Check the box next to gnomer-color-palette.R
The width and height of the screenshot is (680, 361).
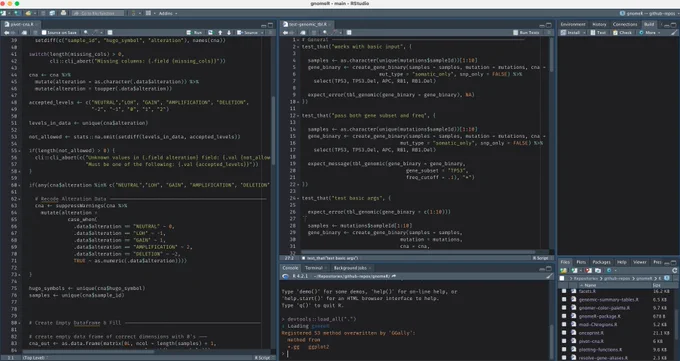[x=564, y=308]
